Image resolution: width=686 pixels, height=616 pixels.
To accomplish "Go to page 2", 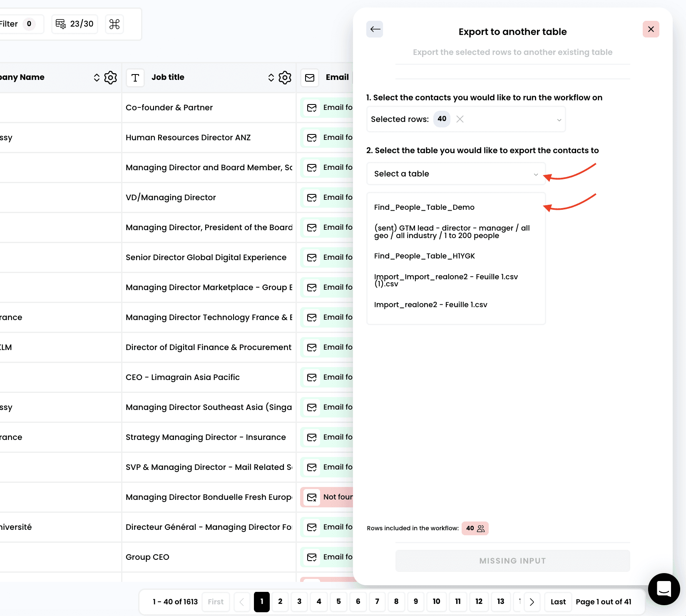I will 280,602.
